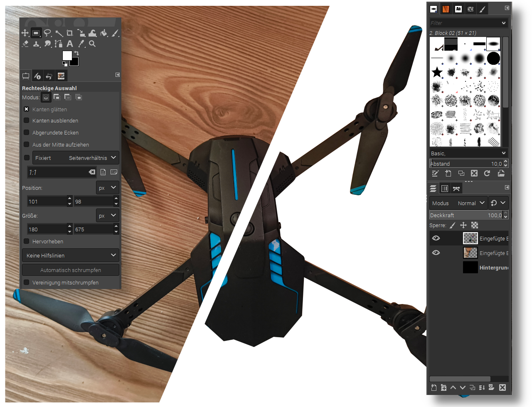
Task: Open the Größe unit px dropdown
Action: coord(108,216)
